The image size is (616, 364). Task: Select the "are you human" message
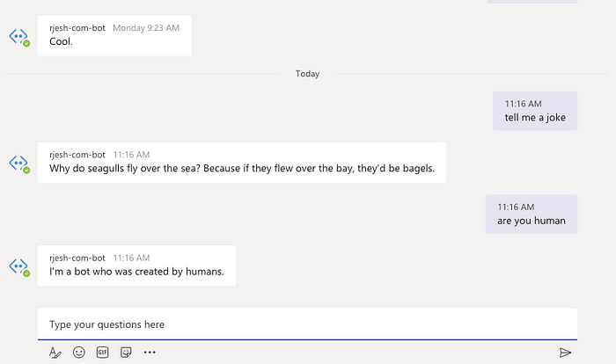tap(532, 214)
